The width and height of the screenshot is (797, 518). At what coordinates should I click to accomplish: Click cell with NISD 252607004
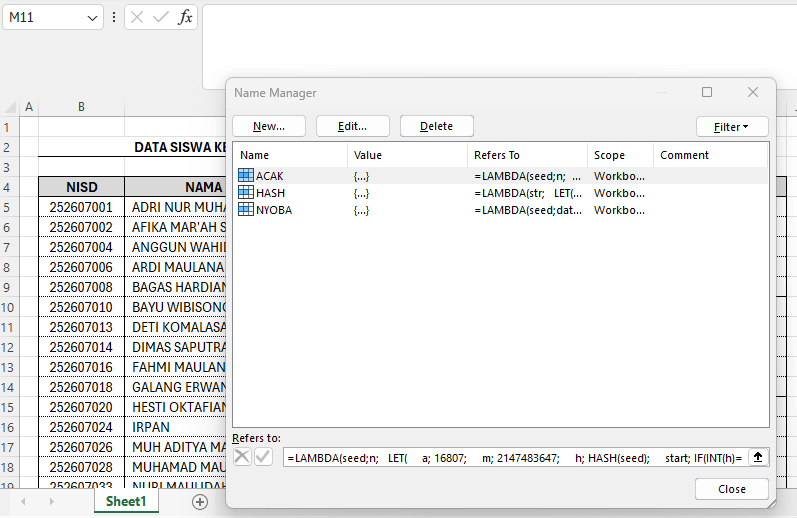click(x=81, y=247)
